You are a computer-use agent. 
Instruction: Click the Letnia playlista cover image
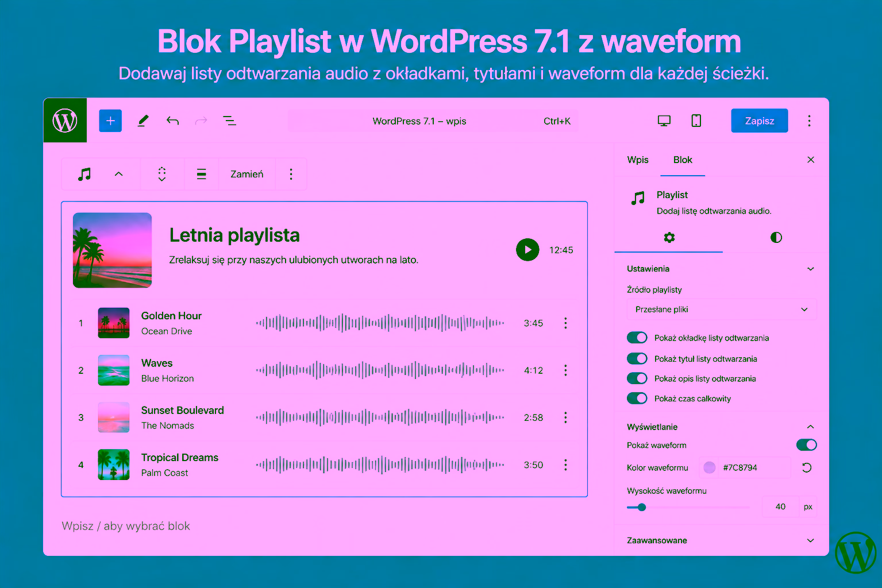pos(113,250)
